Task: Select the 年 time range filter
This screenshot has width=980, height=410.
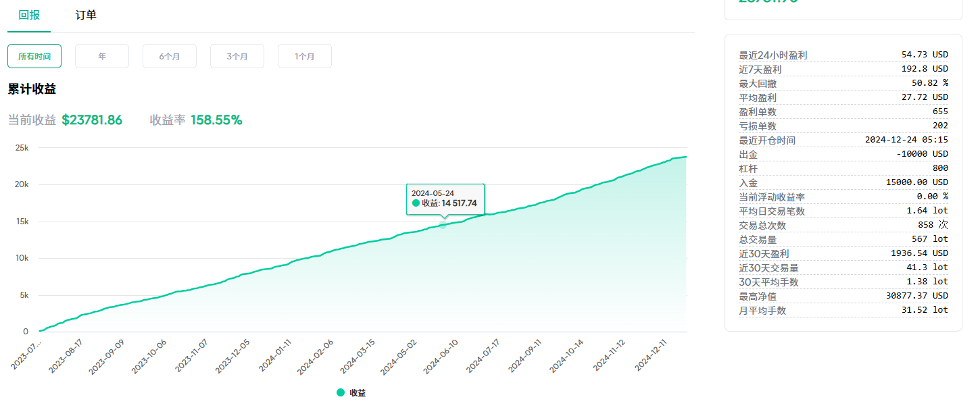Action: (x=102, y=56)
